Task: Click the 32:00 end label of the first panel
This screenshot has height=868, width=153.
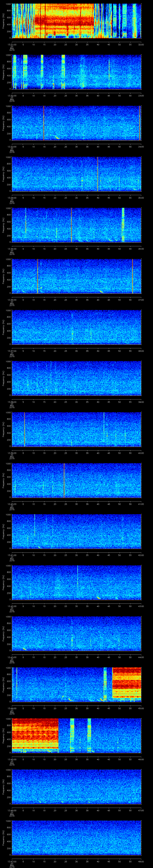Action: pos(141,44)
